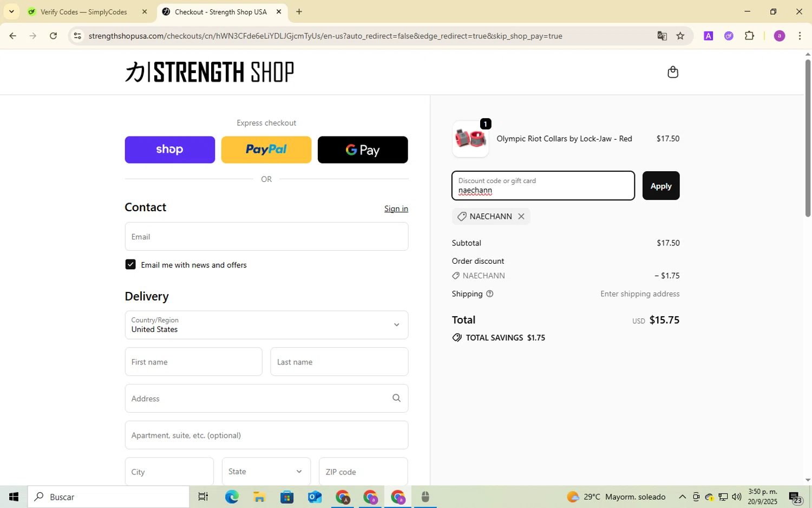The image size is (812, 508).
Task: Close the Checkout Strength Shop tab
Action: [279, 11]
